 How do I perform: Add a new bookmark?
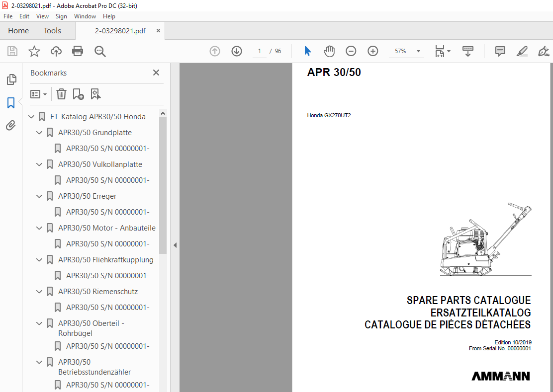(x=78, y=94)
